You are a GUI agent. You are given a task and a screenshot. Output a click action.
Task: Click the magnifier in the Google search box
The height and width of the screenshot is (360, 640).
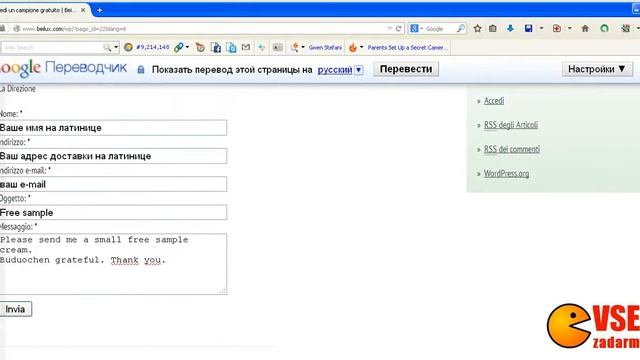461,28
